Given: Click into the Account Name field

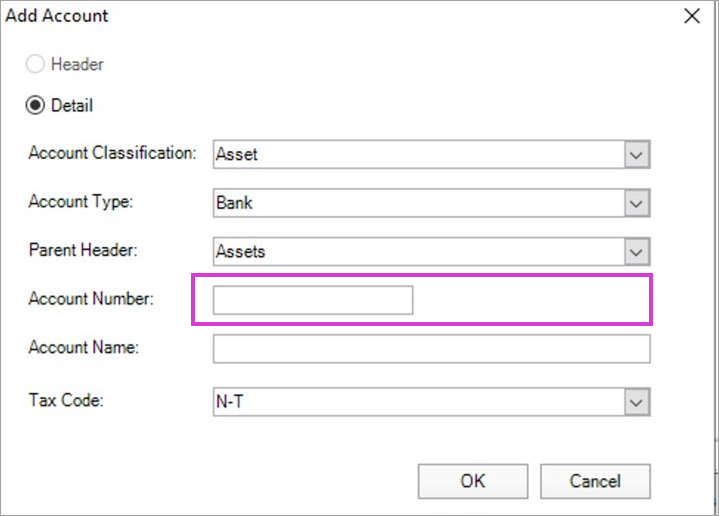Looking at the screenshot, I should click(x=431, y=348).
